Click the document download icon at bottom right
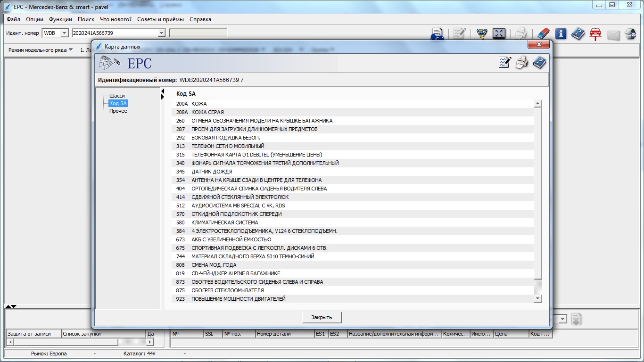This screenshot has height=362, width=644. tap(576, 319)
